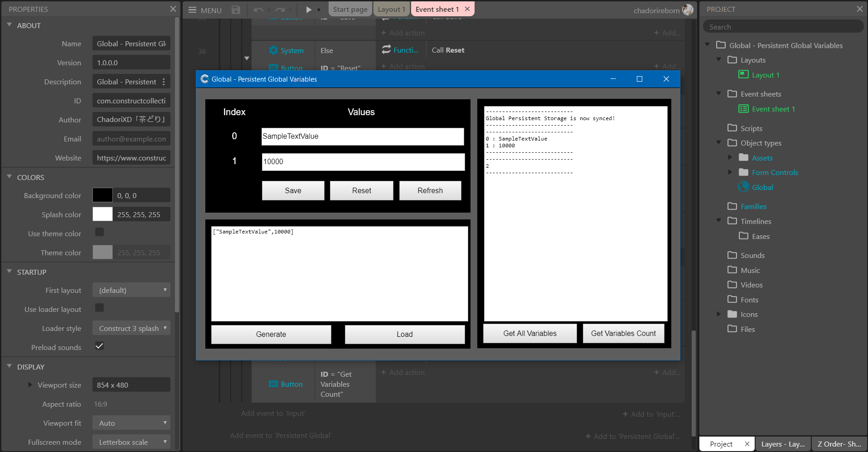Click the Fonts folder icon

tap(732, 299)
